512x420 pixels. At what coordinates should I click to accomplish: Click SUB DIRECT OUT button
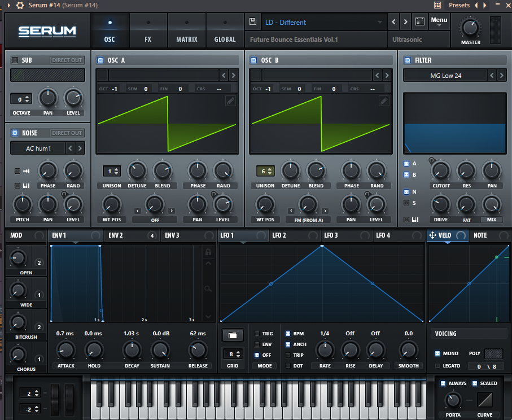(x=67, y=60)
